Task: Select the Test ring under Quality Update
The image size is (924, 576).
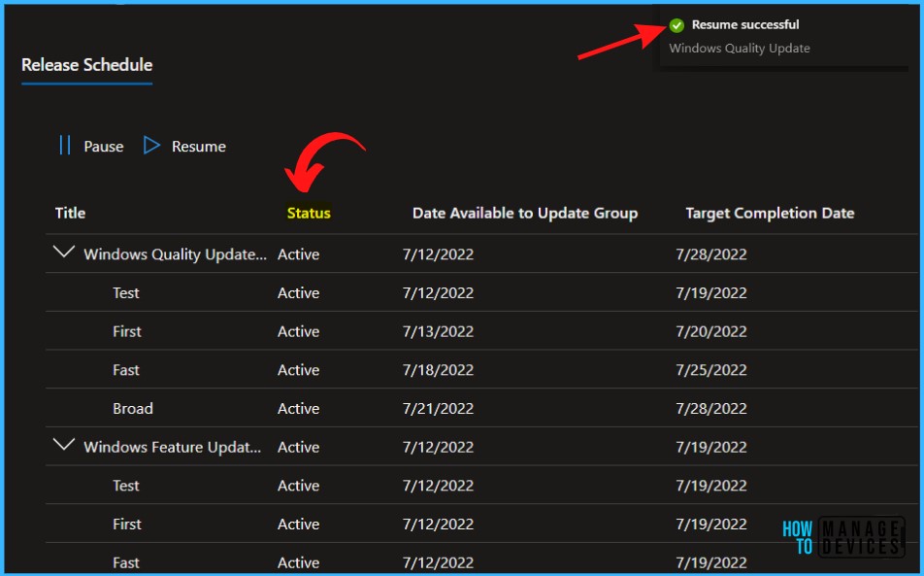Action: click(126, 293)
